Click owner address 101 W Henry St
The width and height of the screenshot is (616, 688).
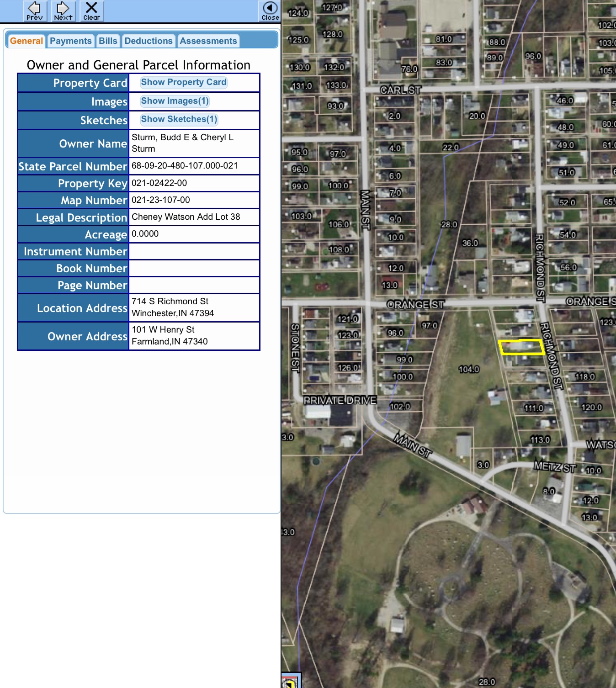(163, 330)
